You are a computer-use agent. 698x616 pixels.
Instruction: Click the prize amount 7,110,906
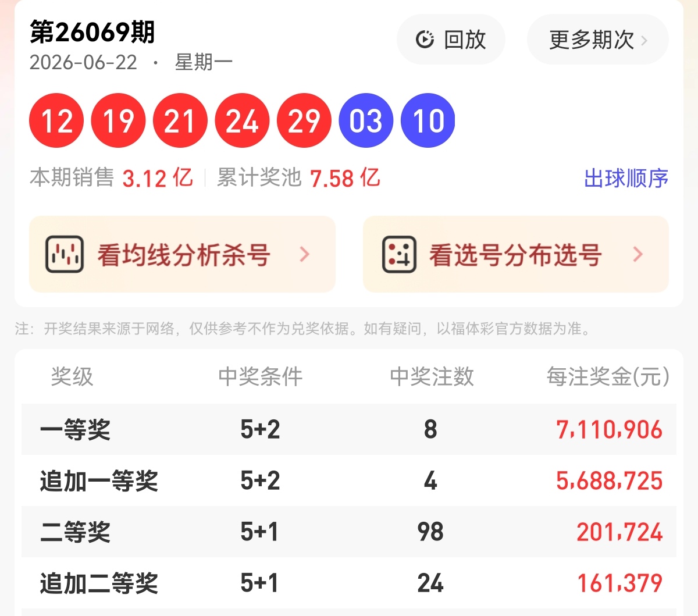(x=609, y=430)
